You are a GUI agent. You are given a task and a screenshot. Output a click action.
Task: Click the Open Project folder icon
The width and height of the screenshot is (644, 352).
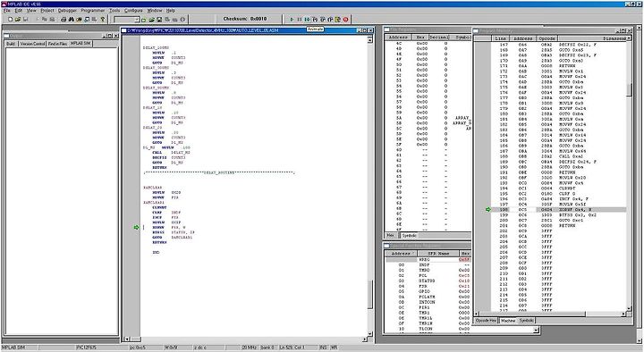coord(151,20)
